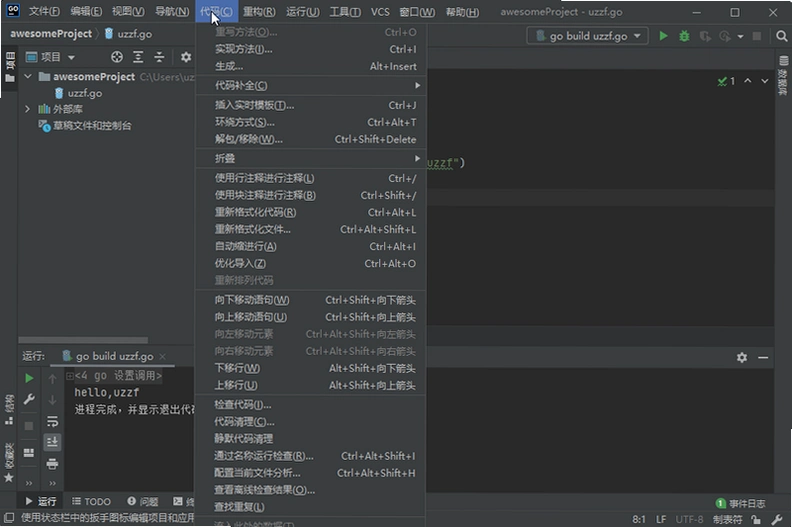Stop process in run panel sidebar

29,425
